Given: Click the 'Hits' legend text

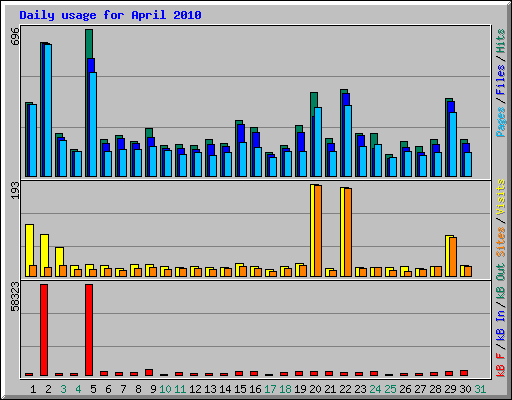Looking at the screenshot, I should click(501, 41).
